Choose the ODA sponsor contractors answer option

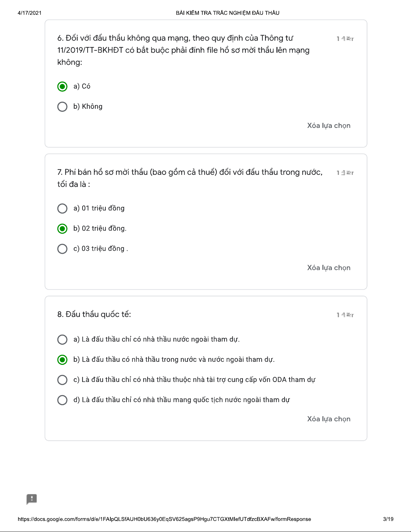point(62,380)
